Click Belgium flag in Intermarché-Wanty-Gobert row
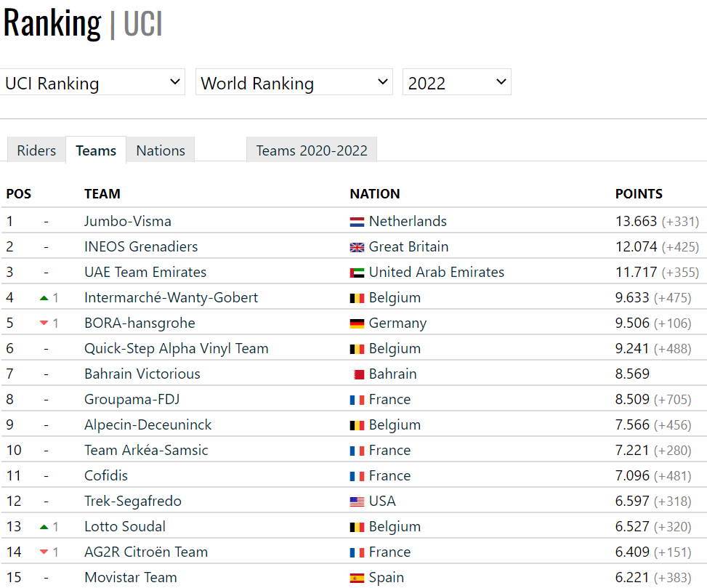 357,299
